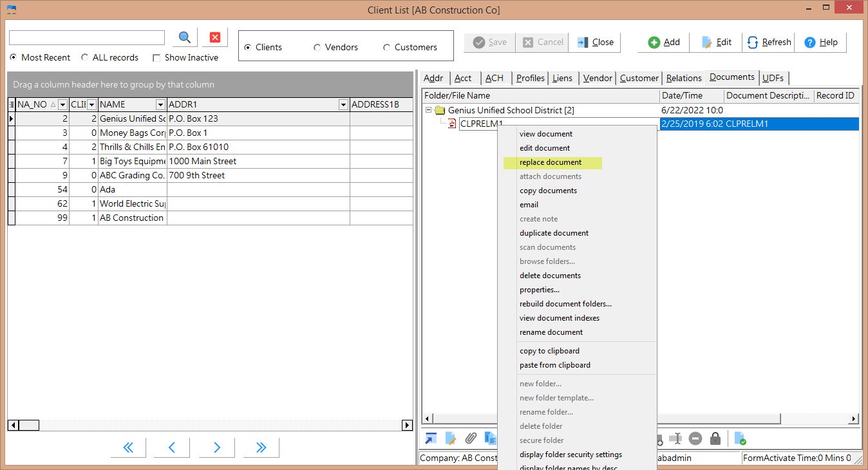Choose 'display folder security settings' from context menu
The image size is (868, 470).
click(x=571, y=455)
